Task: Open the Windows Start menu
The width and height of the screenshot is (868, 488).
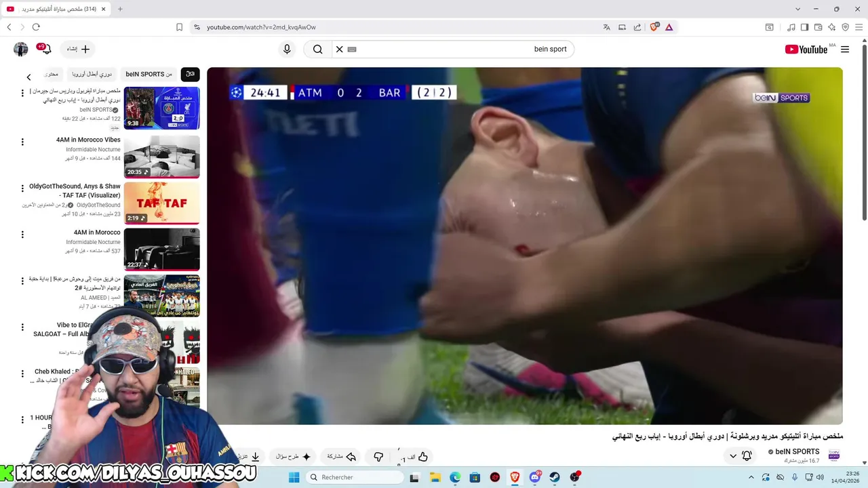Action: [x=294, y=477]
